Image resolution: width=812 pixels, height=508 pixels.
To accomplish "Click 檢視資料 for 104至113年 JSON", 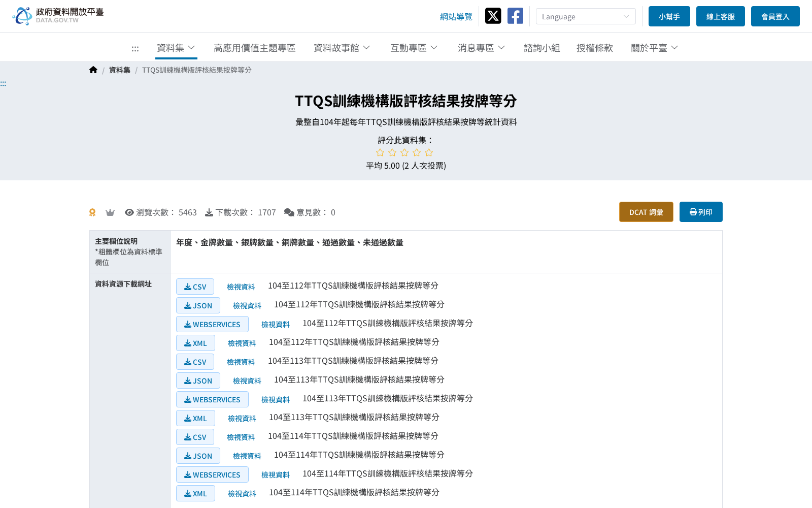I will 247,381.
